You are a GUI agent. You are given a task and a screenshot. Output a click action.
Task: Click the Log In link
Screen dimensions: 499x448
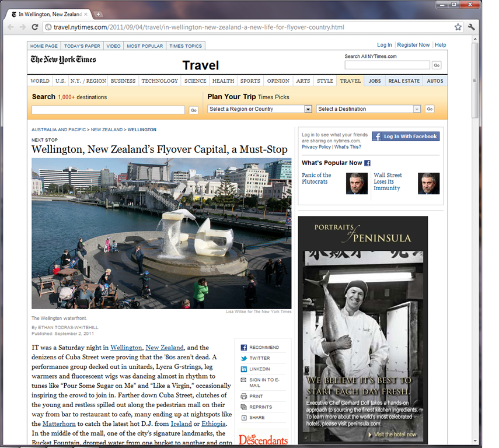[385, 45]
